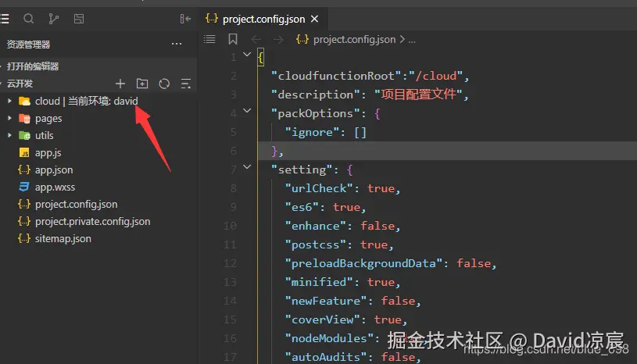Click the "/cloud" value on line 2
637x364 pixels.
436,76
